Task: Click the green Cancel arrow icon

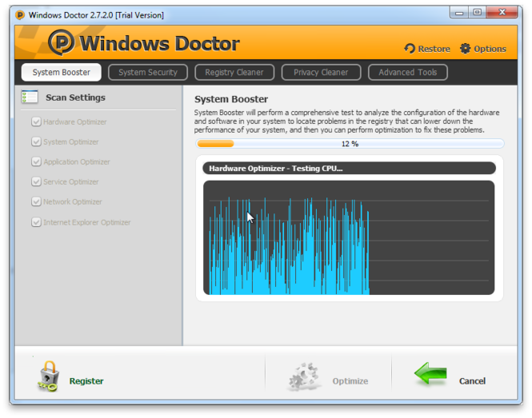Action: point(430,373)
